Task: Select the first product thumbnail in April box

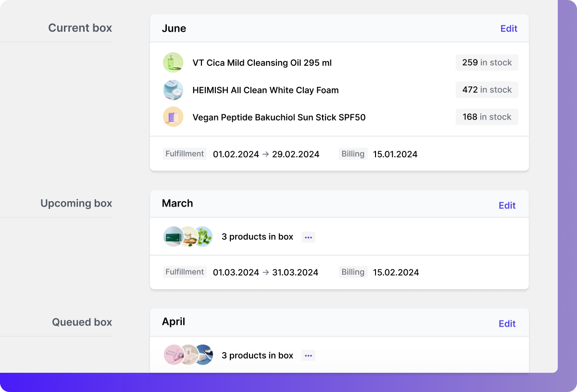Action: click(x=174, y=355)
